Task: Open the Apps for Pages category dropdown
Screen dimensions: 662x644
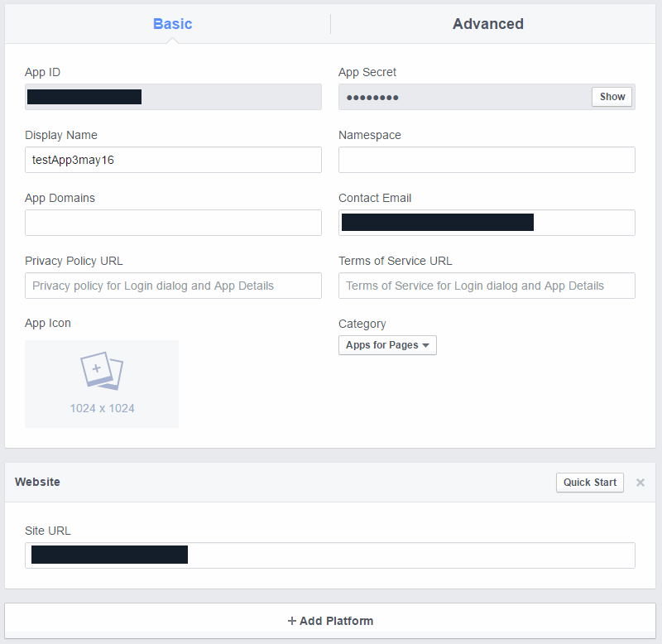Action: [x=387, y=345]
